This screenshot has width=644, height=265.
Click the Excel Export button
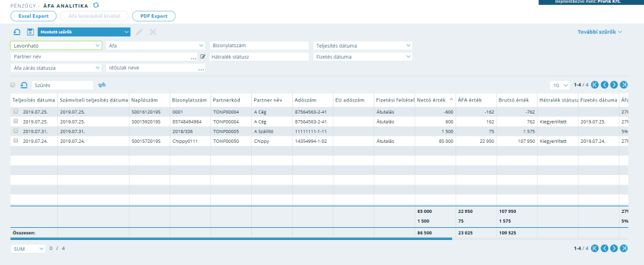(x=34, y=16)
